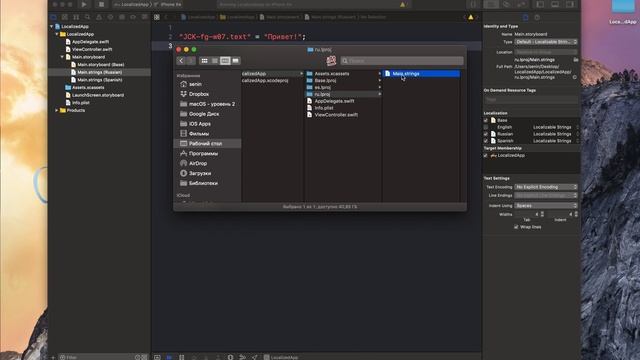Open the issue navigator warning-triangle icon
The width and height of the screenshot is (640, 360).
tap(99, 17)
